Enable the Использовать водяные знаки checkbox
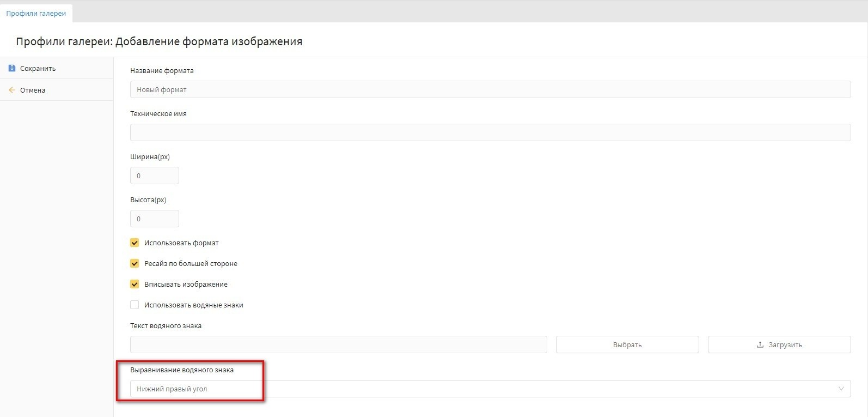 (x=135, y=305)
